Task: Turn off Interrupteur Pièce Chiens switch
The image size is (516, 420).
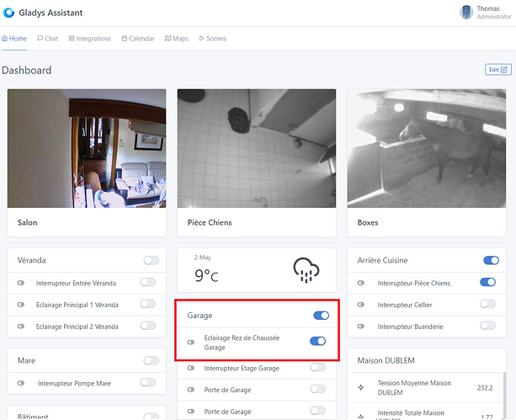Action: pos(487,283)
